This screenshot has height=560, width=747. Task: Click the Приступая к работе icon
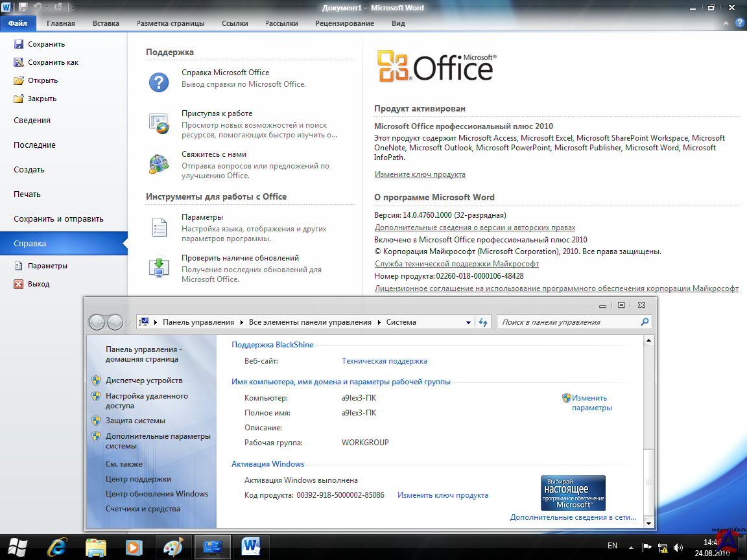[159, 122]
